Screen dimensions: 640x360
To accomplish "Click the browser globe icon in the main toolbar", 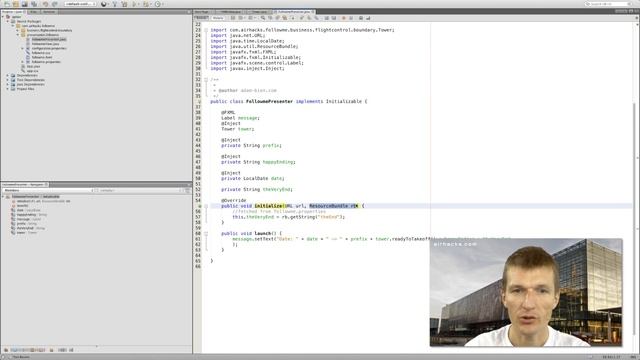I will 104,4.
